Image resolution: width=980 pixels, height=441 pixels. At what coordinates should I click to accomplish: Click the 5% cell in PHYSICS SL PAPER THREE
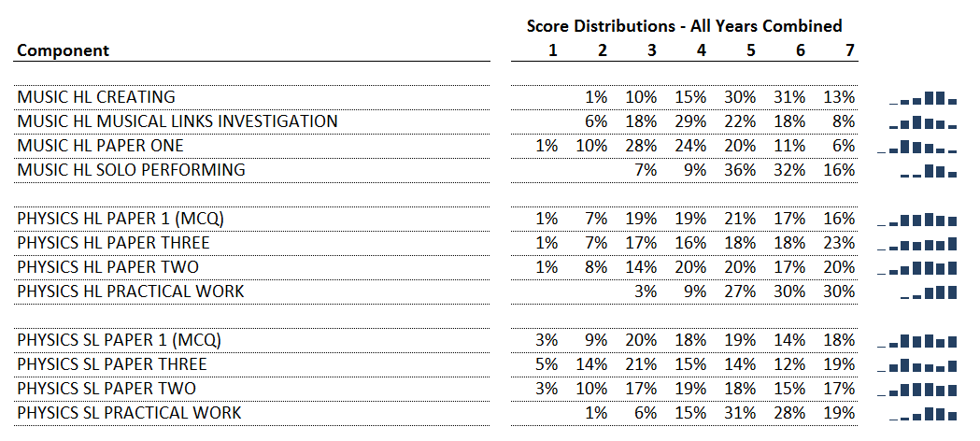click(547, 364)
